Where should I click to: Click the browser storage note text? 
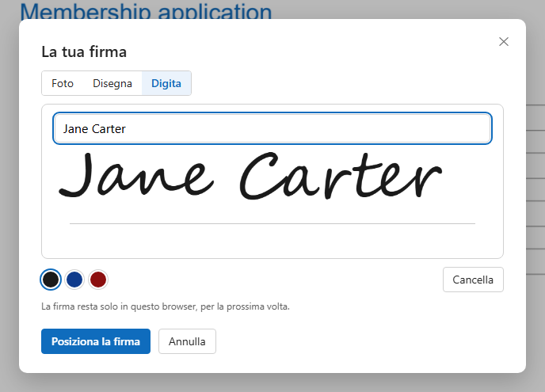(x=166, y=306)
